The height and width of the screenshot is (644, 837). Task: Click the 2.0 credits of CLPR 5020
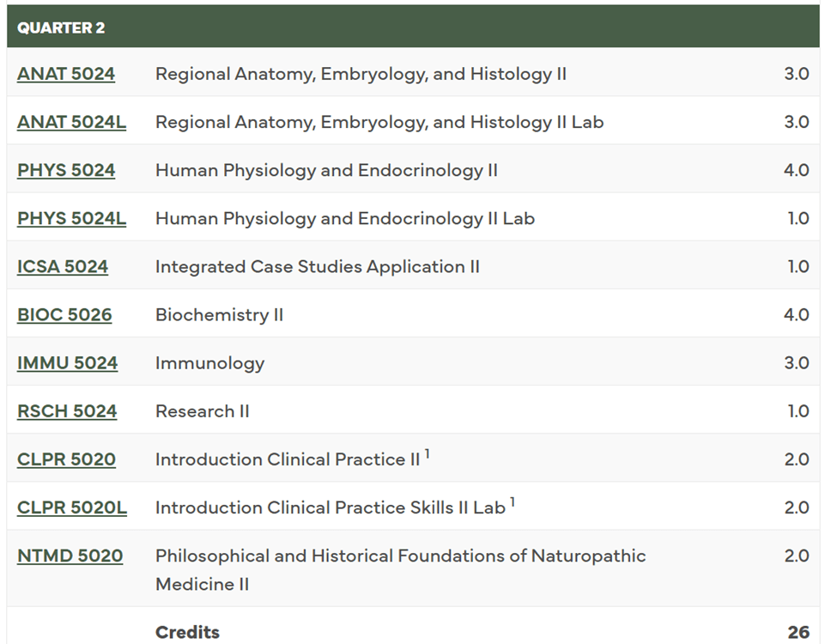point(797,459)
